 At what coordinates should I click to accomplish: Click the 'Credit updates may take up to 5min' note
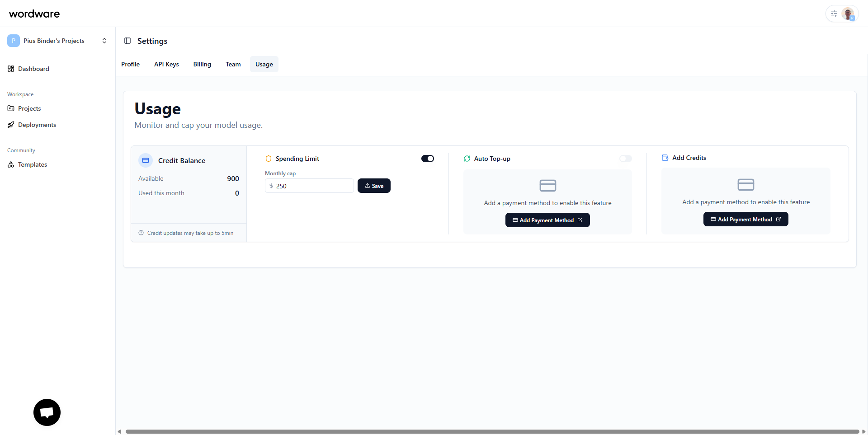pos(190,233)
